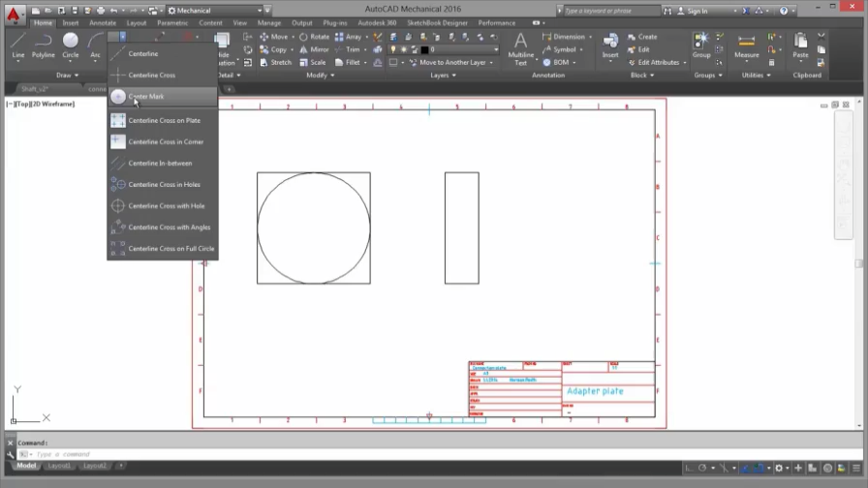Select Centerline In-between option
This screenshot has height=488, width=868.
coord(163,164)
